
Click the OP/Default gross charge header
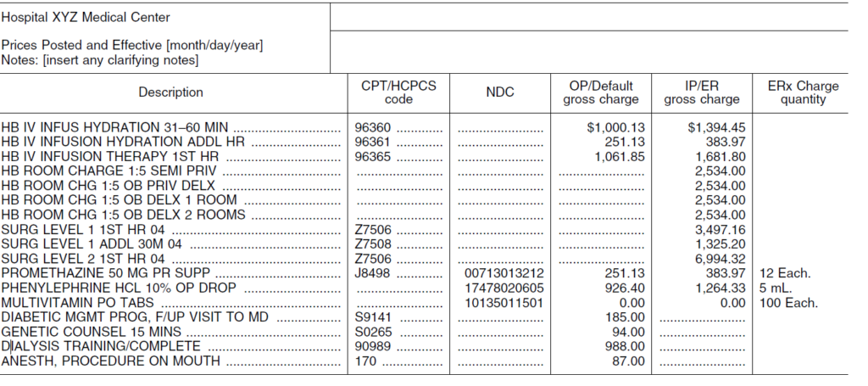click(601, 92)
